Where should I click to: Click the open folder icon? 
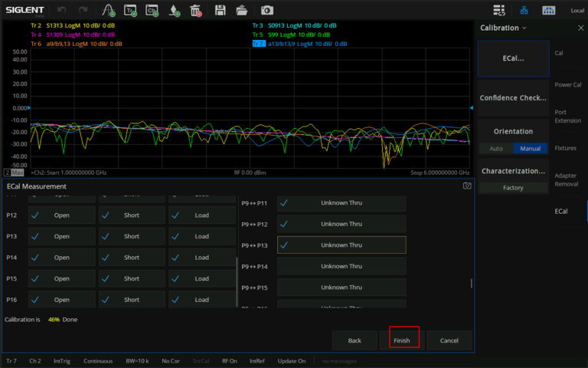242,11
